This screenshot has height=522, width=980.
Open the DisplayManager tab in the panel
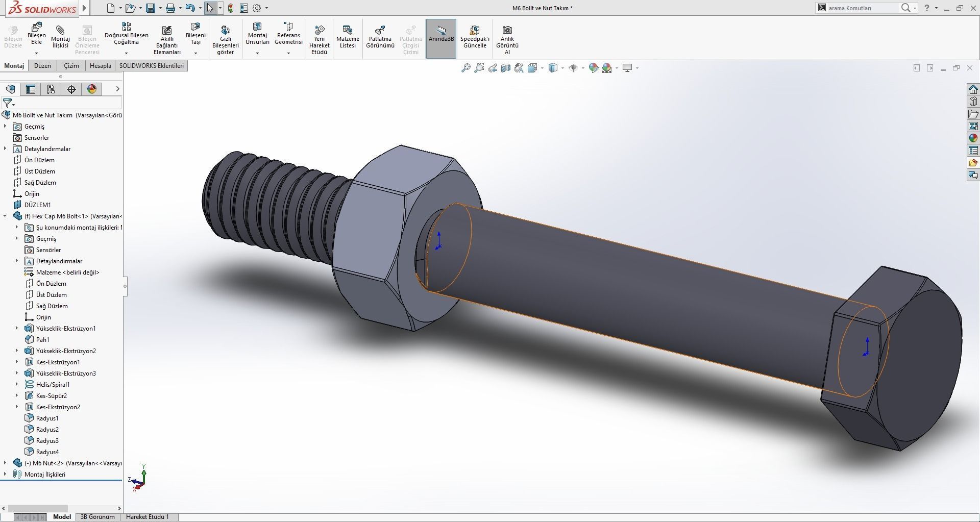91,89
